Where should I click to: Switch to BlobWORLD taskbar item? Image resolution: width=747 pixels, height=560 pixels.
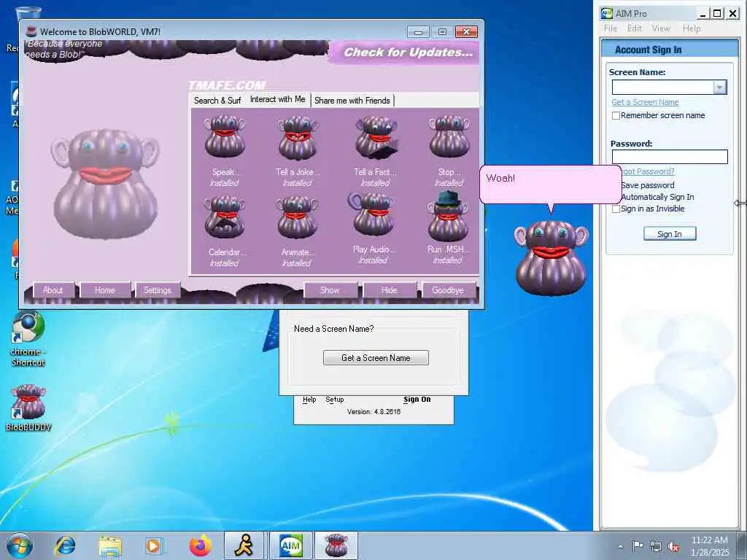click(336, 545)
